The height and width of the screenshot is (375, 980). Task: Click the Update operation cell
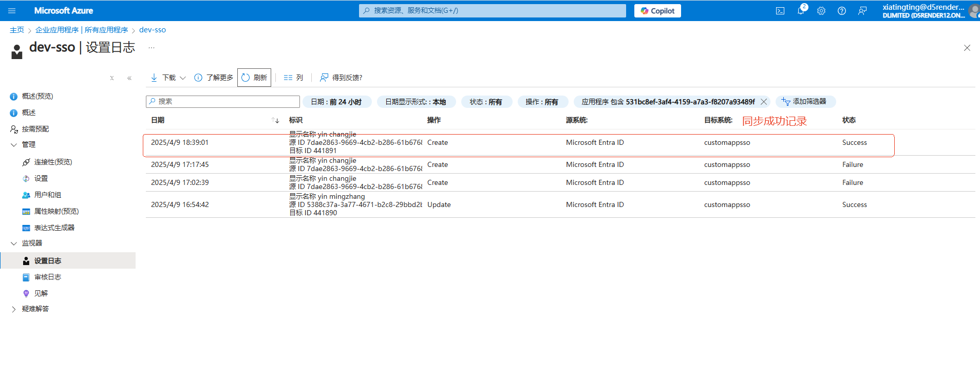pyautogui.click(x=439, y=204)
